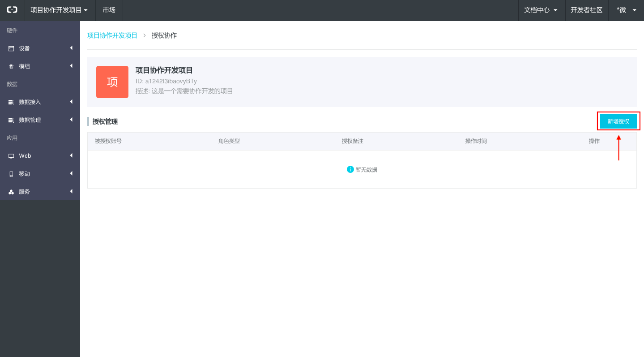Click the platform logo icon in top bar

(12, 10)
